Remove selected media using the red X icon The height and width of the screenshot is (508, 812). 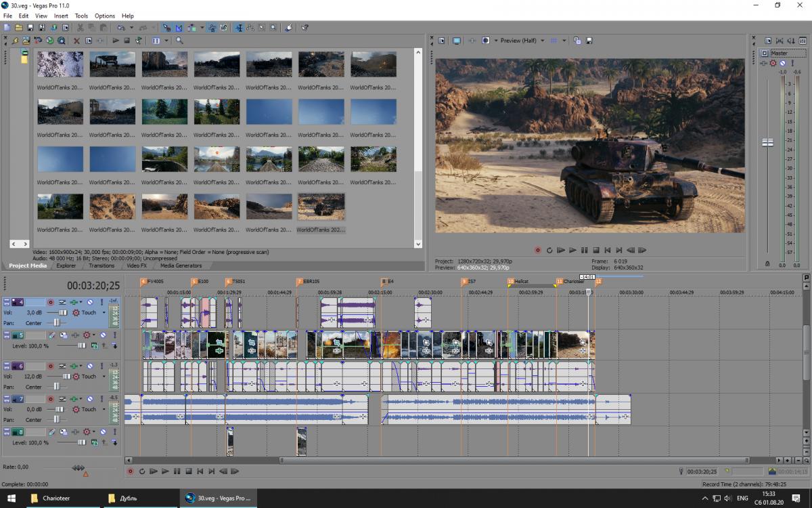click(x=76, y=41)
